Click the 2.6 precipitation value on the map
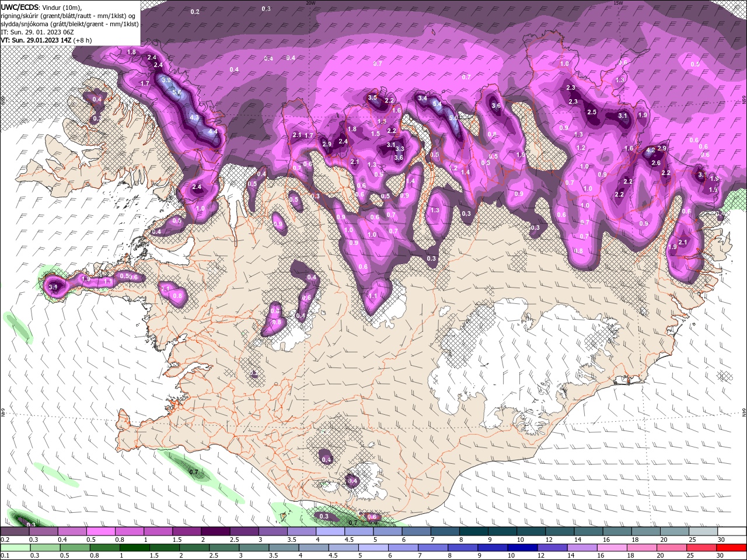Viewport: 747px width, 560px height. tap(656, 163)
